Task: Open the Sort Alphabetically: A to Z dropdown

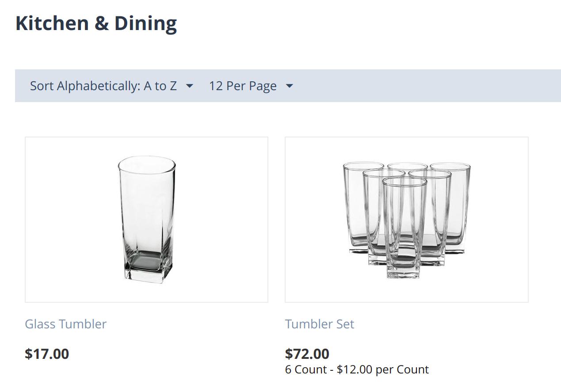Action: [111, 86]
